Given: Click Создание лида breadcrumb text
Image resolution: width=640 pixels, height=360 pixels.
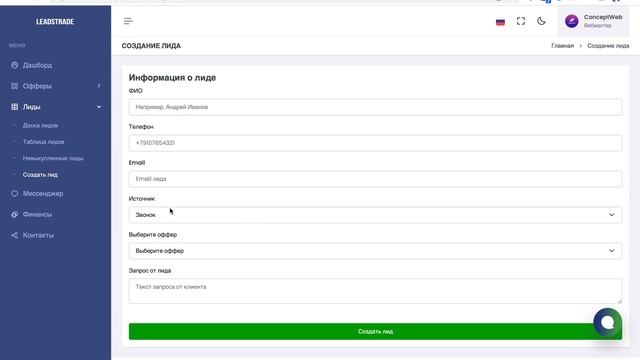Looking at the screenshot, I should [608, 46].
